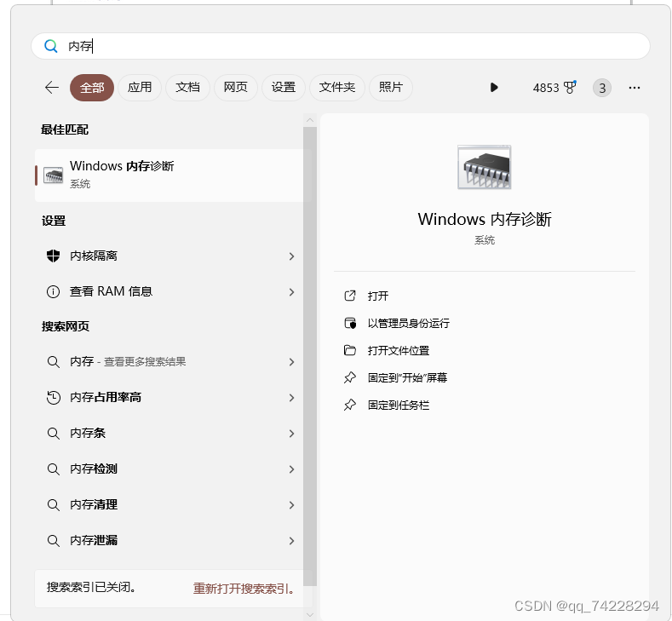This screenshot has height=621, width=672.
Task: Open 查看 RAM 信息 setting result
Action: [170, 292]
